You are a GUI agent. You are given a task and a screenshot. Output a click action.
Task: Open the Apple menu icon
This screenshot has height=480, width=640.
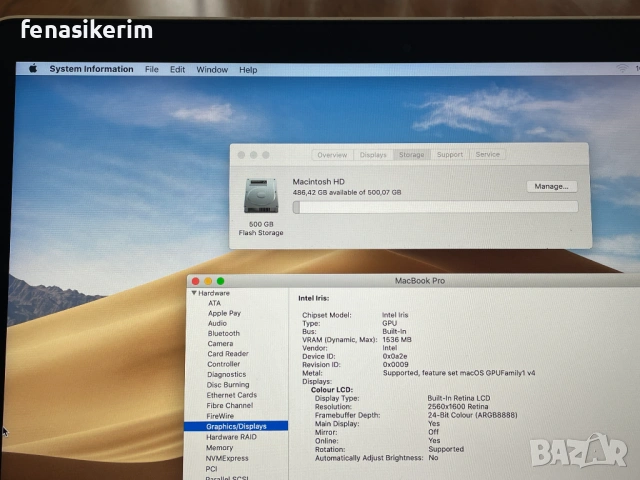pos(33,69)
